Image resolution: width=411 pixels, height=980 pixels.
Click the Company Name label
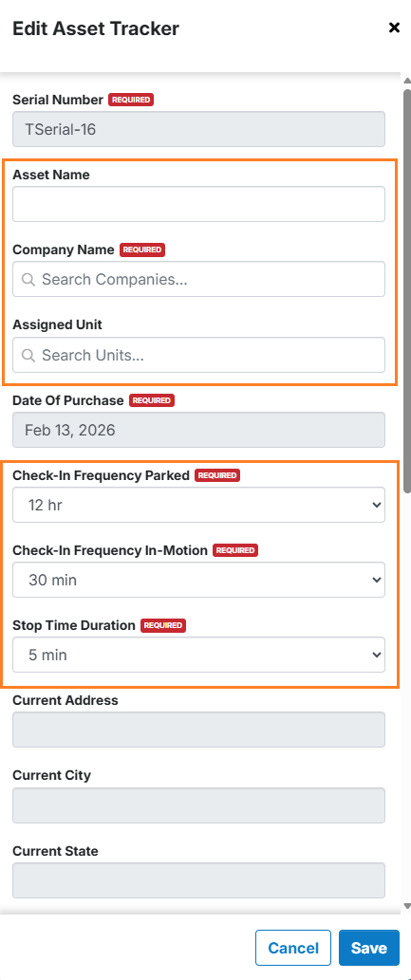[64, 250]
